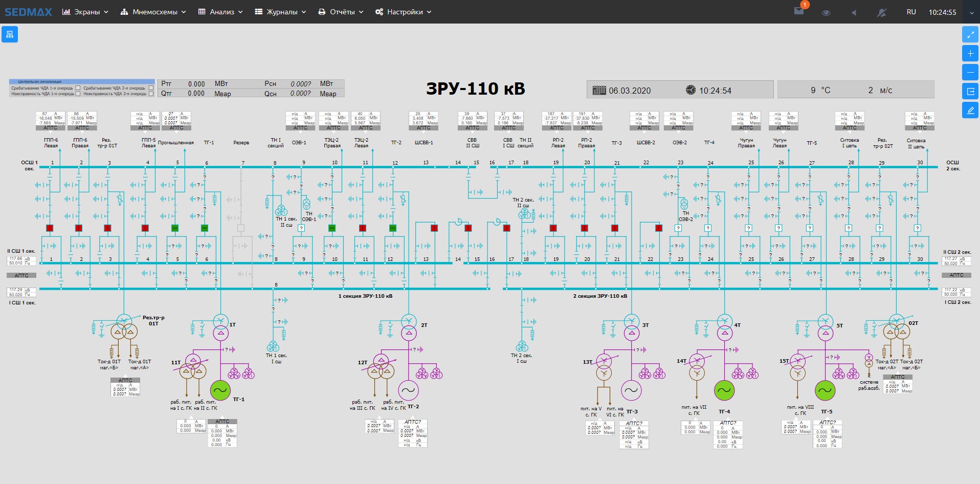Click the muted bell alarm icon
980x484 pixels.
(x=882, y=12)
